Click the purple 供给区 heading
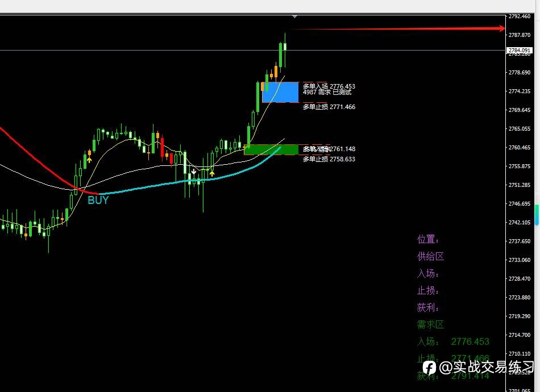The width and height of the screenshot is (540, 392). point(430,256)
